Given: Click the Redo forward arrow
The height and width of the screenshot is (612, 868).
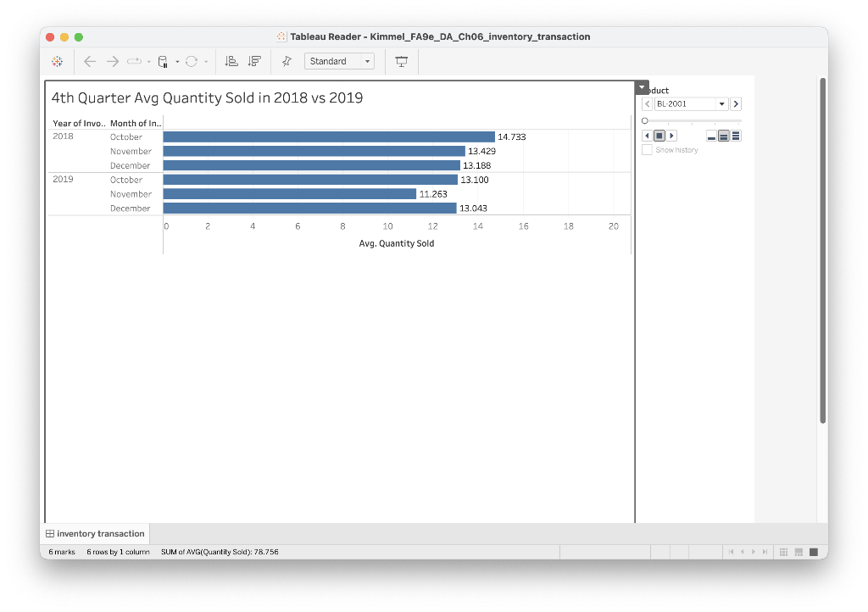Looking at the screenshot, I should [x=113, y=61].
